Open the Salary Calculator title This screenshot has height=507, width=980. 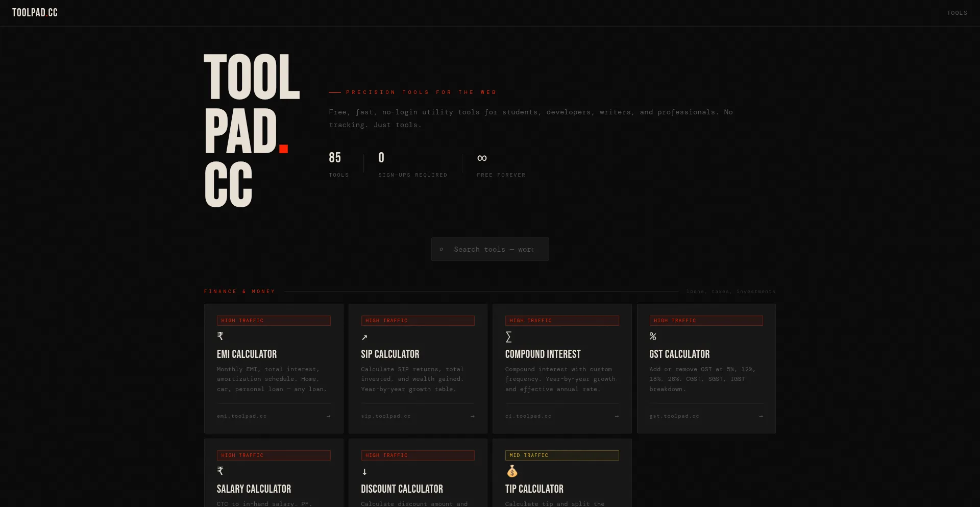pyautogui.click(x=254, y=489)
